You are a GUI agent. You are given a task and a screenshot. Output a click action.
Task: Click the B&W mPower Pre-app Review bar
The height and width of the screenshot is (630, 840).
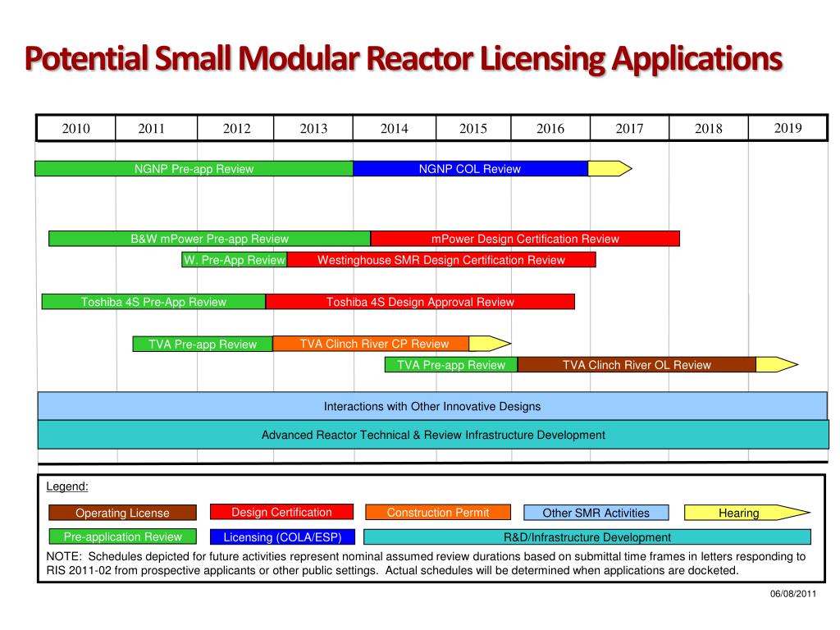209,239
